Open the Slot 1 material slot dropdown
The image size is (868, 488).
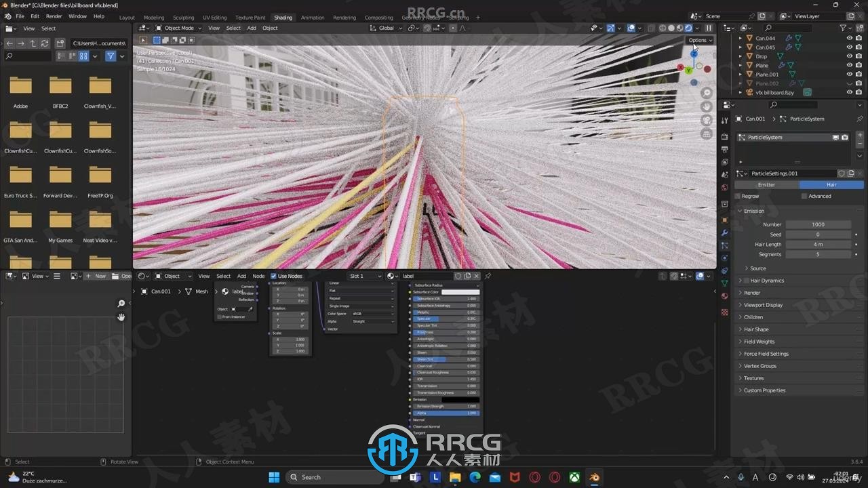[x=366, y=276]
